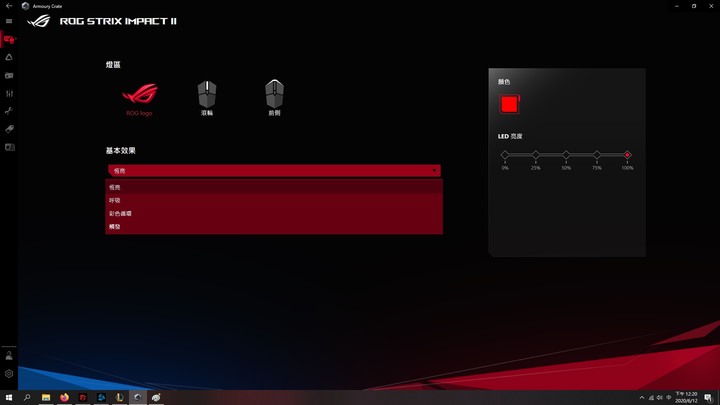Choose 觸發 reactive effect from list
The height and width of the screenshot is (405, 720).
point(274,226)
